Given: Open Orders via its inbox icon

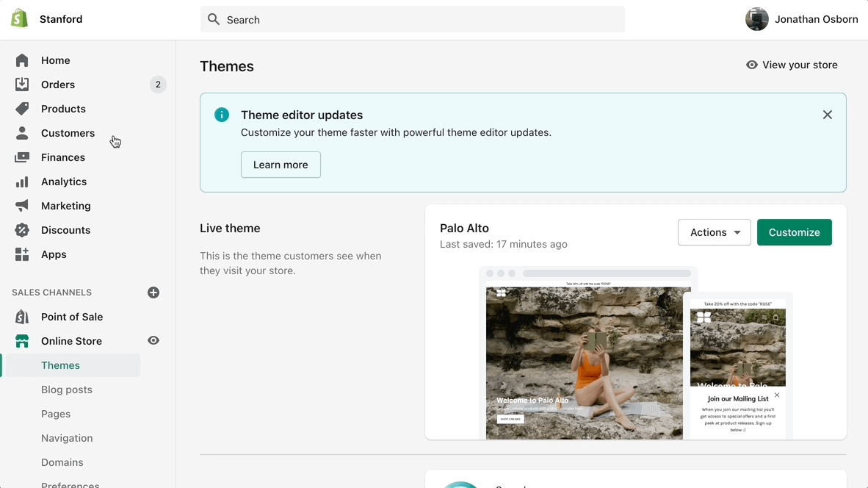Looking at the screenshot, I should tap(22, 85).
